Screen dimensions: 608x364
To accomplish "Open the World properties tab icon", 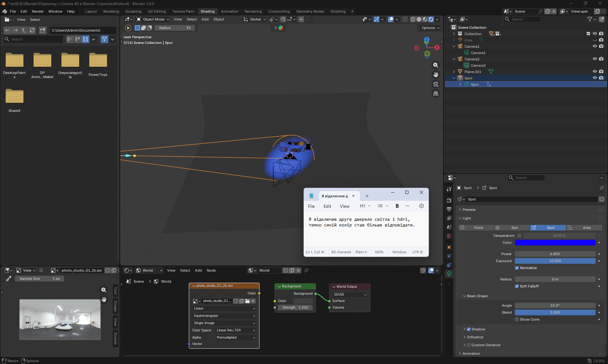I will (x=449, y=236).
